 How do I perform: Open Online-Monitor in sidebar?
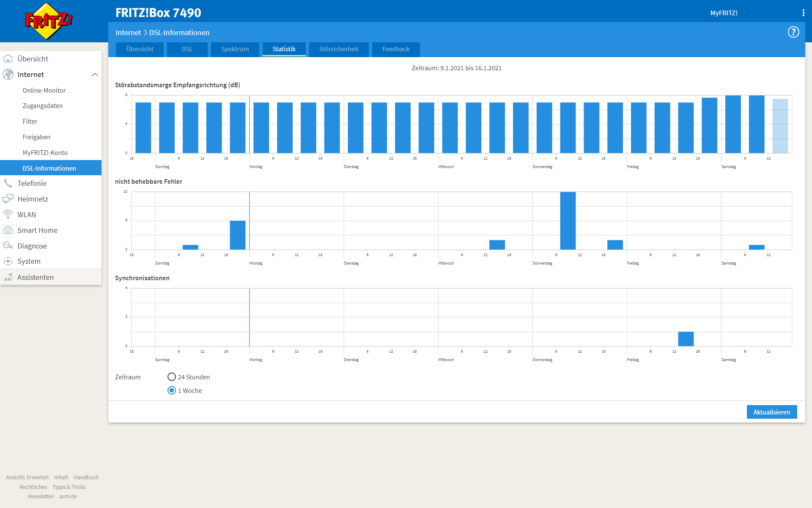coord(44,90)
